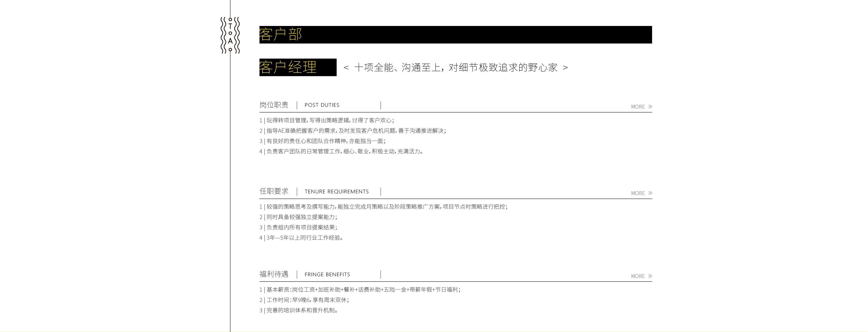Image resolution: width=868 pixels, height=332 pixels.
Task: Open MORE link in 岗位职责 section
Action: (637, 107)
